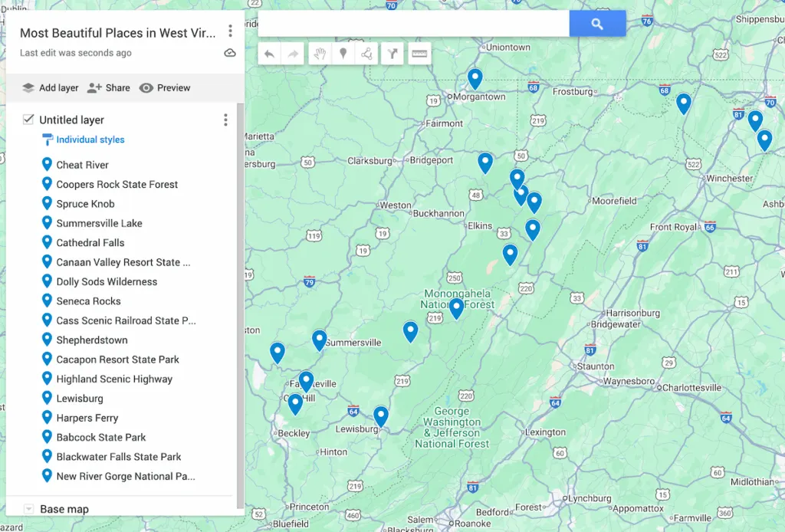This screenshot has width=785, height=532.
Task: Click the map marker at Summersville
Action: [320, 340]
